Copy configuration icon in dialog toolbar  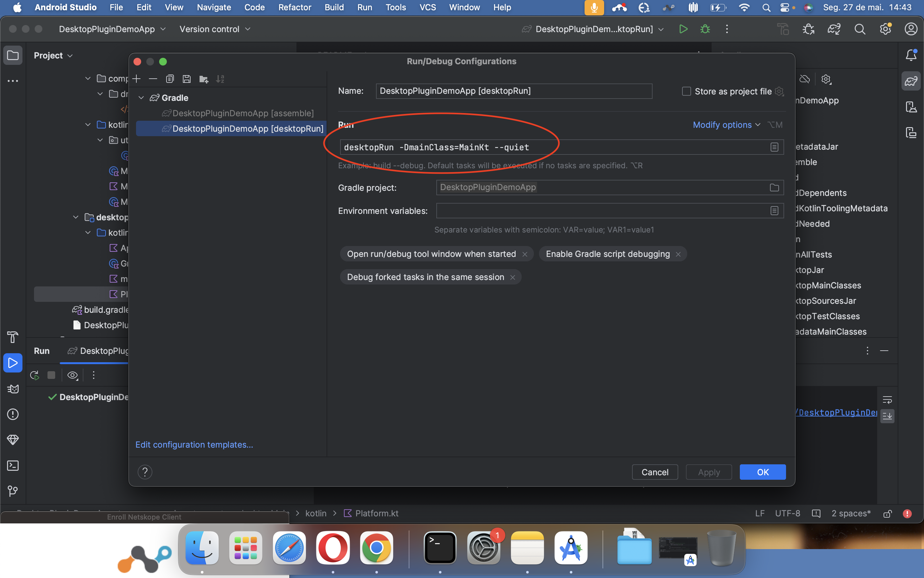point(170,79)
